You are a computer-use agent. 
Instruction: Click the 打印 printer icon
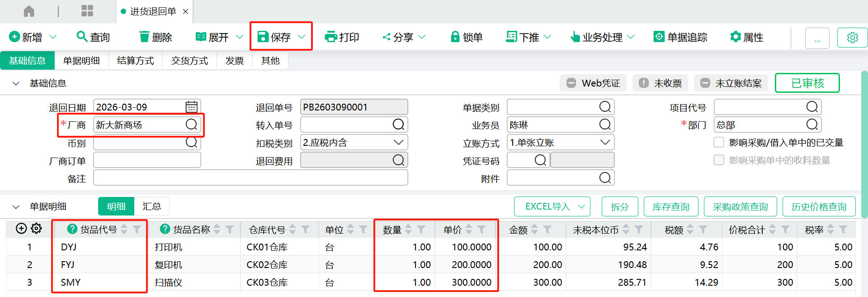pyautogui.click(x=330, y=37)
